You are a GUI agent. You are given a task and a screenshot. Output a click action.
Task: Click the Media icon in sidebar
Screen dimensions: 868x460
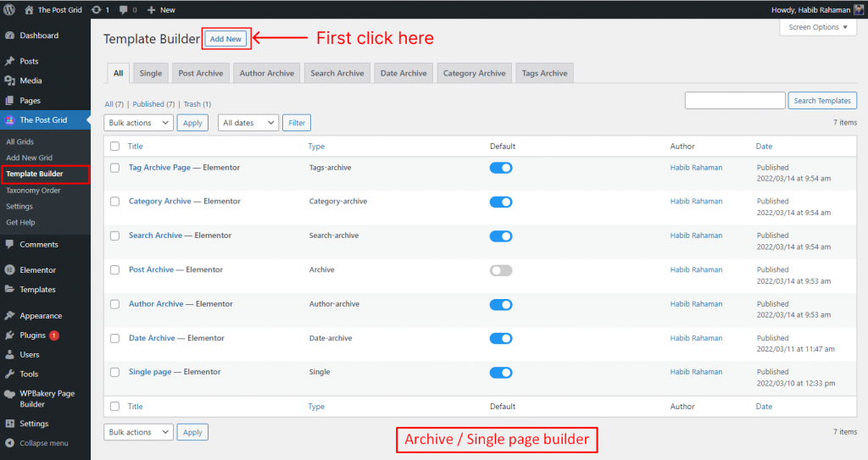[x=9, y=80]
